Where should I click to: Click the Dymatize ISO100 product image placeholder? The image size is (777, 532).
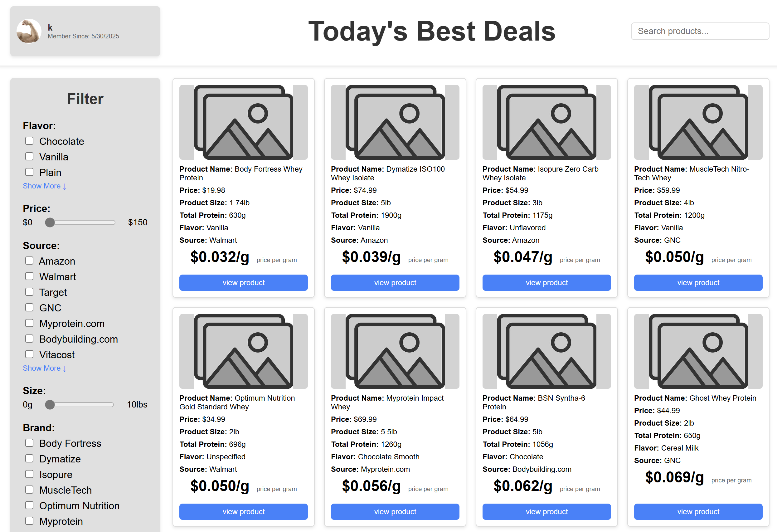395,122
